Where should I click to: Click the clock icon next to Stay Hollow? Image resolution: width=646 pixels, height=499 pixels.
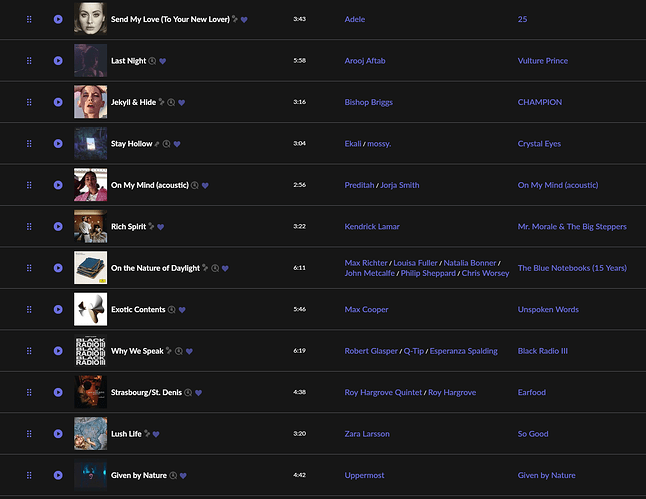(x=167, y=144)
